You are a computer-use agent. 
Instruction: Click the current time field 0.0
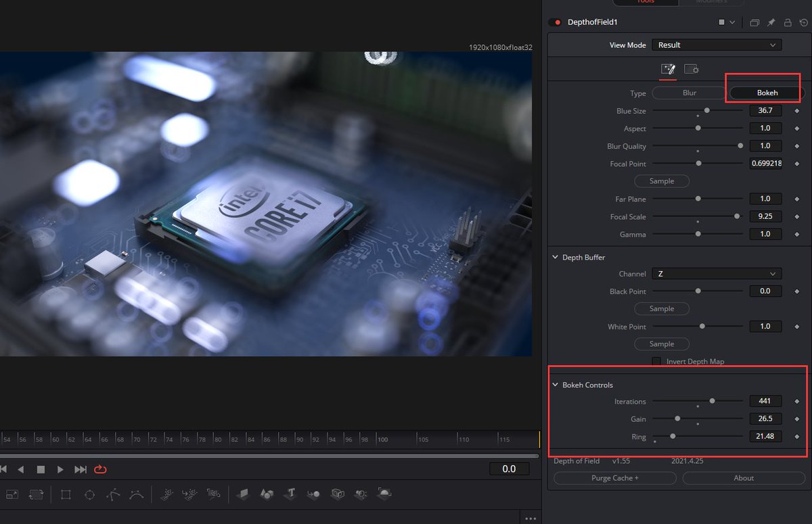[x=509, y=469]
